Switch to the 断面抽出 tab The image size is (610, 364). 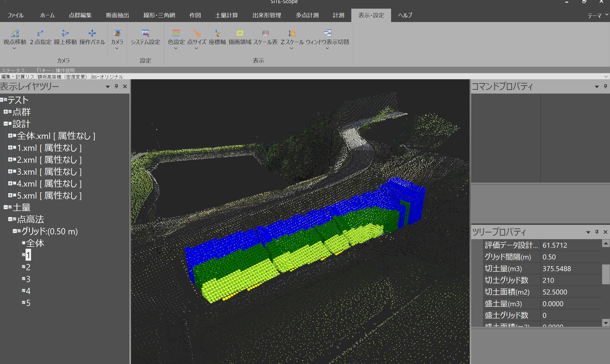pyautogui.click(x=117, y=15)
